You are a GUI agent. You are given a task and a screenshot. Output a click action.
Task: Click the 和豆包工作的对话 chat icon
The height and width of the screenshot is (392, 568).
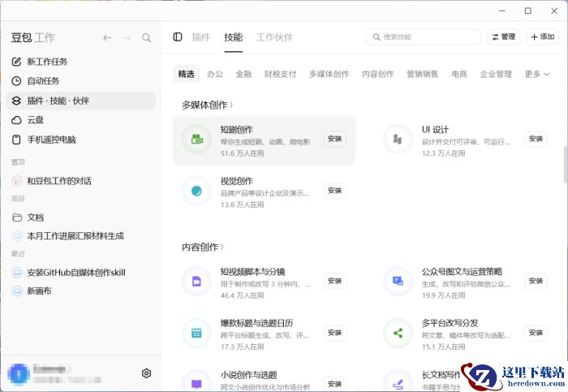pyautogui.click(x=17, y=181)
